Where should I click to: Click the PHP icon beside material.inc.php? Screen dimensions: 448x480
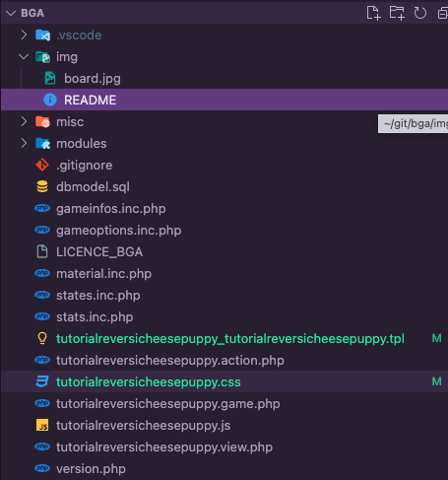click(x=42, y=273)
